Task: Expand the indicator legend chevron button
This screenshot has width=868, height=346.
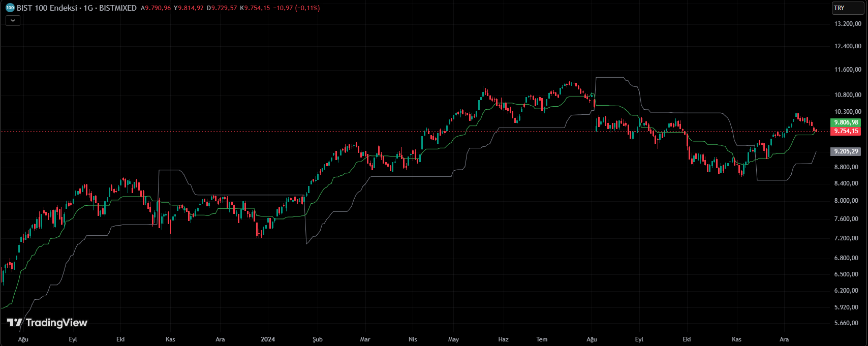Action: click(13, 20)
